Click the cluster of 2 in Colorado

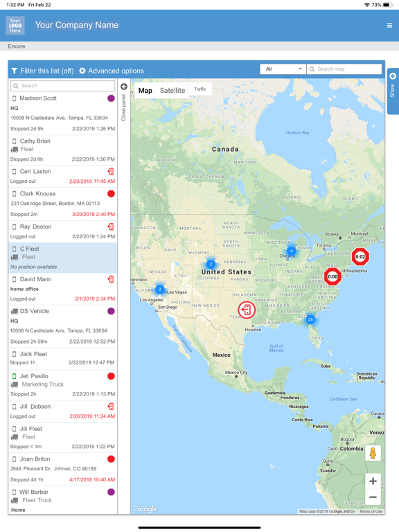point(211,264)
